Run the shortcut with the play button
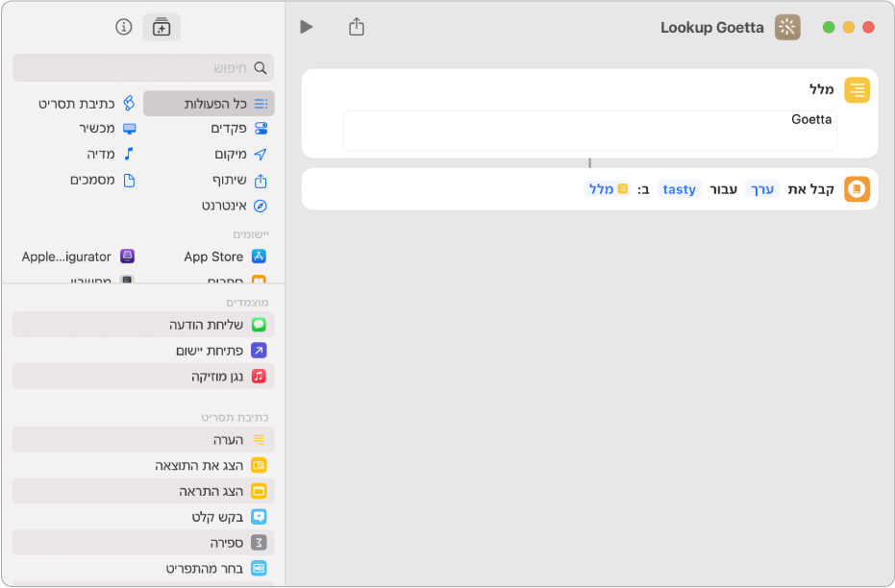The image size is (895, 588). pos(307,27)
